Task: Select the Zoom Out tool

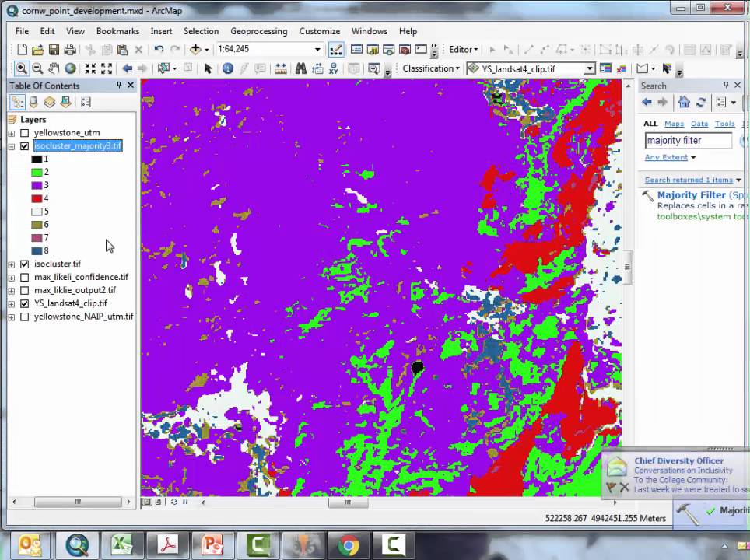Action: coord(38,68)
